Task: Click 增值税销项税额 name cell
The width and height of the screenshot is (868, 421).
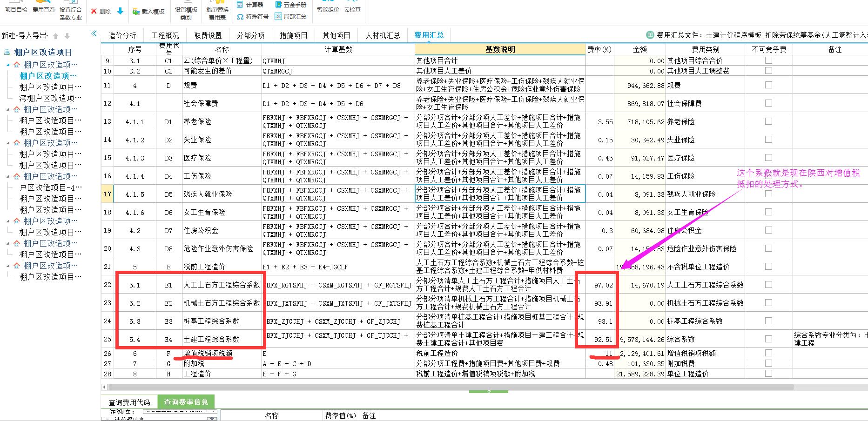Action: 222,353
